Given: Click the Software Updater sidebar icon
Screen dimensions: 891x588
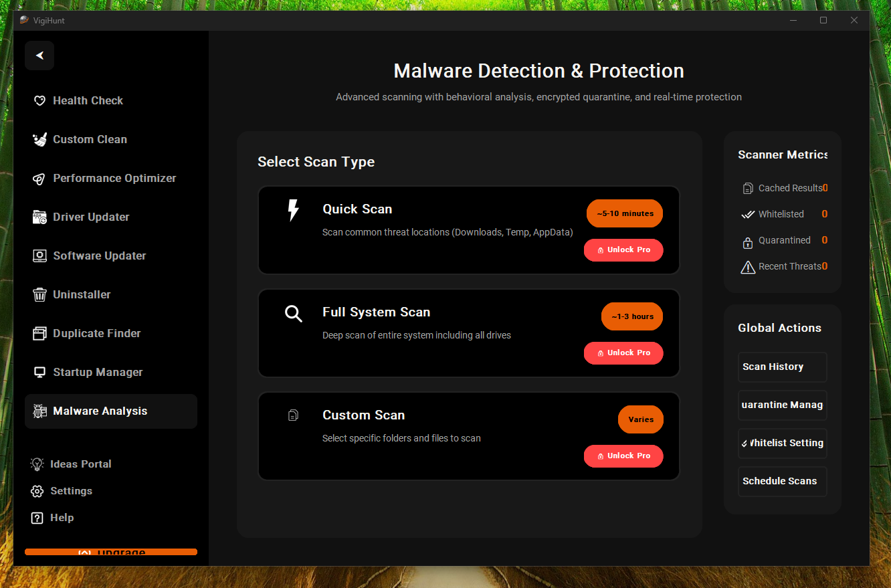Looking at the screenshot, I should coord(39,256).
